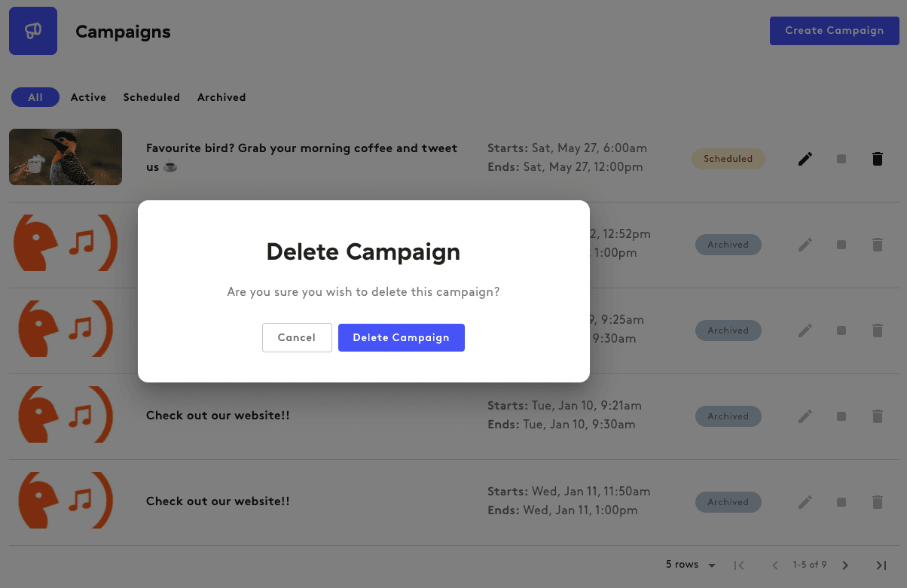The image size is (907, 588).
Task: Click the stop icon on a 'Check out our website!!' row
Action: click(841, 416)
